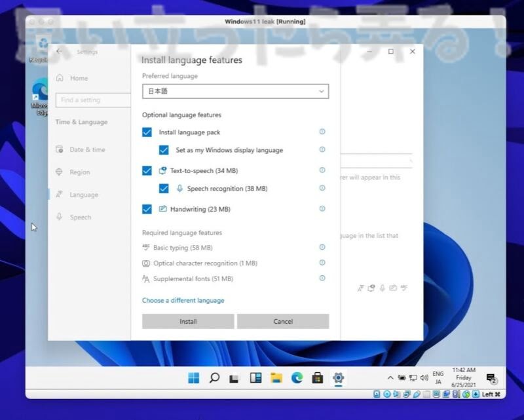The width and height of the screenshot is (524, 420).
Task: Open Choose a different language link
Action: (183, 300)
